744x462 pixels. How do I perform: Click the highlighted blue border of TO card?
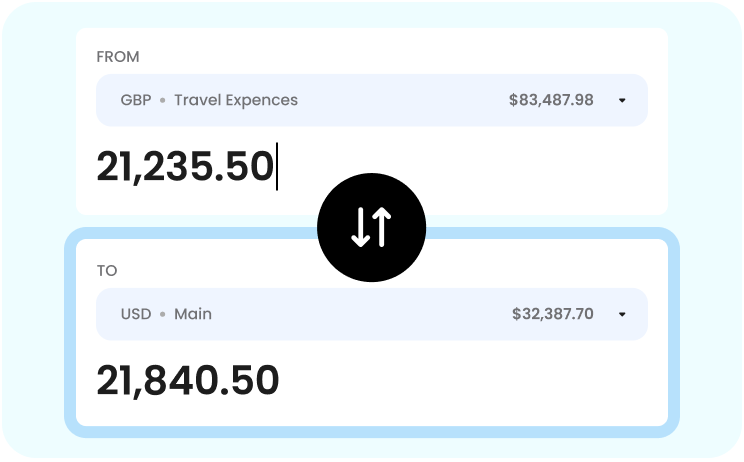pos(674,332)
